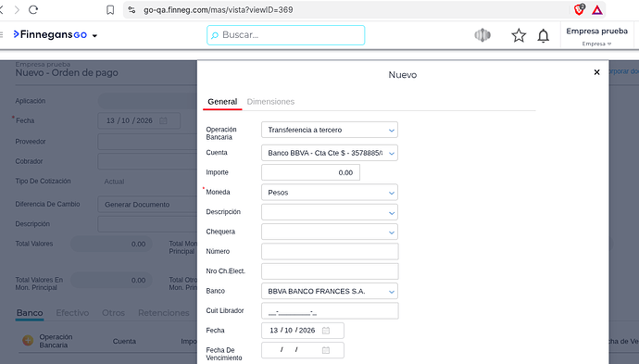Open favorites with the star icon
Screen dimensions: 639x364
pyautogui.click(x=519, y=35)
